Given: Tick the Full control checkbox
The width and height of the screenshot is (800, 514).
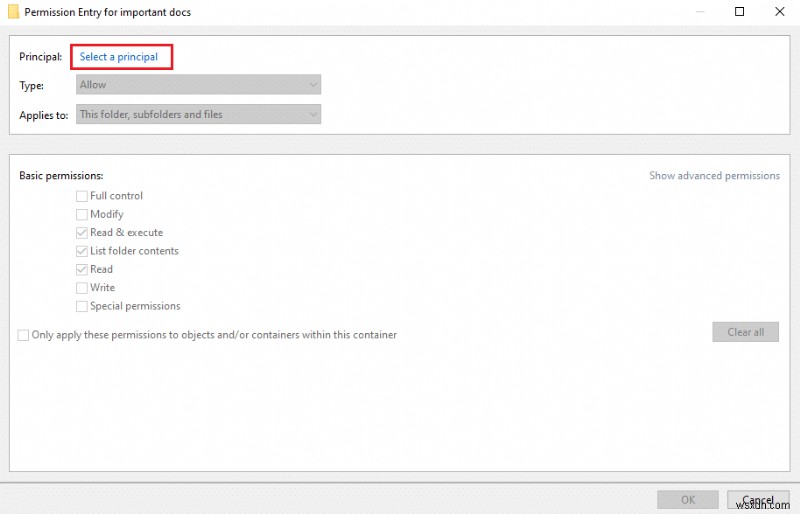Looking at the screenshot, I should pos(82,196).
